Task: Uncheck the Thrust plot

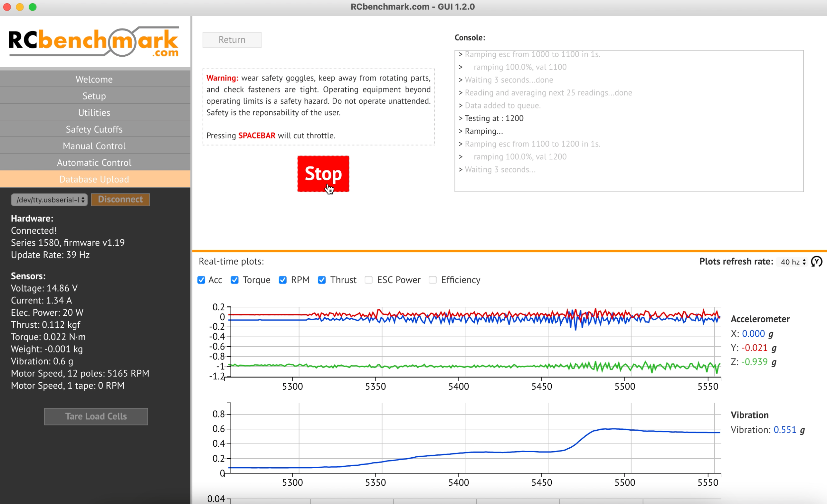Action: (x=322, y=280)
